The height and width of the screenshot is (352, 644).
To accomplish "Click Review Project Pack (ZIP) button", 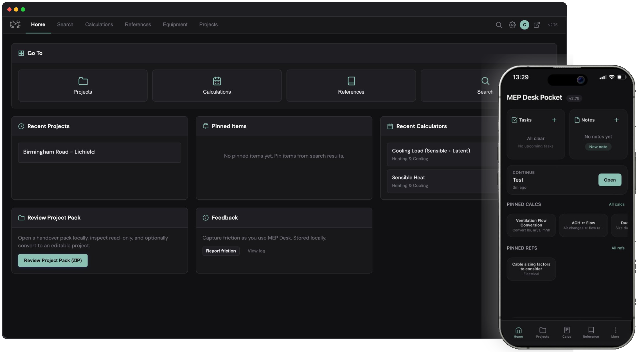I will click(53, 260).
